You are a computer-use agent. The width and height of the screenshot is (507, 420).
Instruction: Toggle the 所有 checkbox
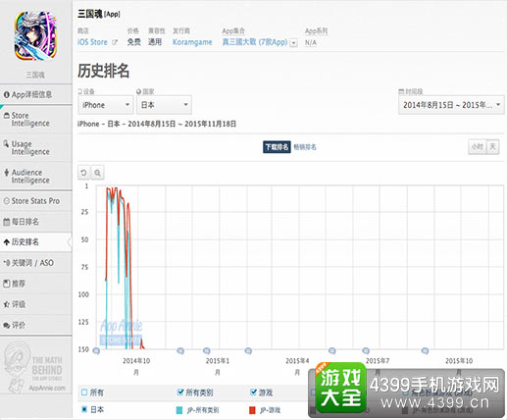pyautogui.click(x=84, y=393)
